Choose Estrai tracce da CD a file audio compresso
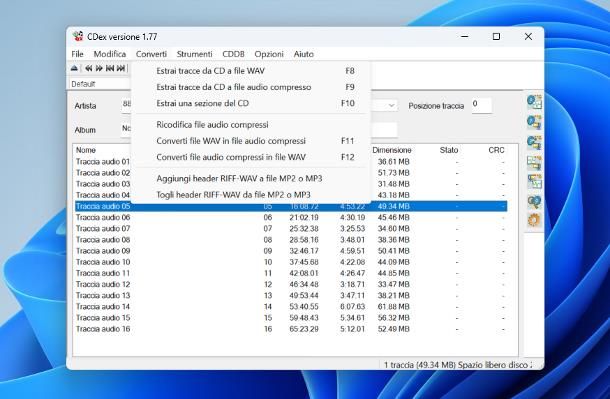The height and width of the screenshot is (399, 610). click(x=251, y=87)
